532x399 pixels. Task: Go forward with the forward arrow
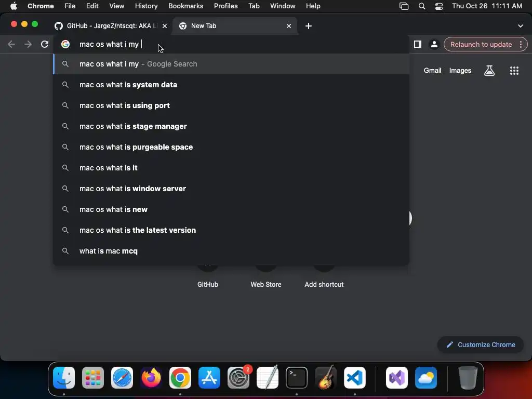coord(28,44)
